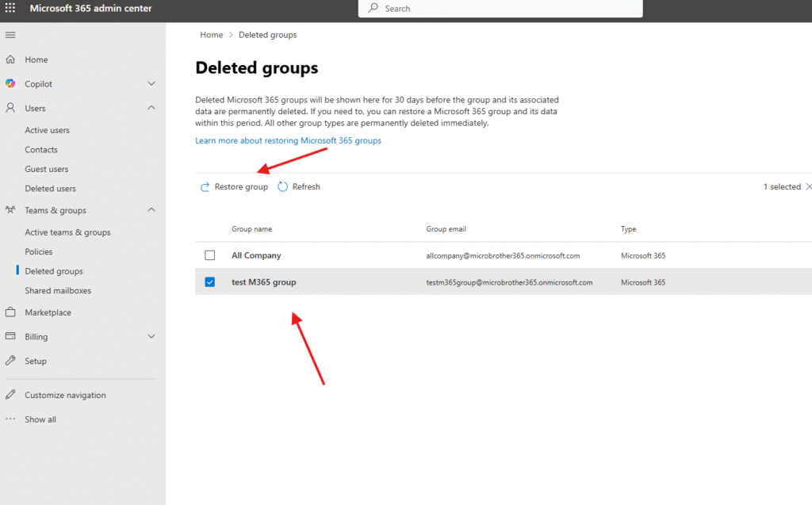
Task: Click the Restore group button
Action: click(x=234, y=187)
